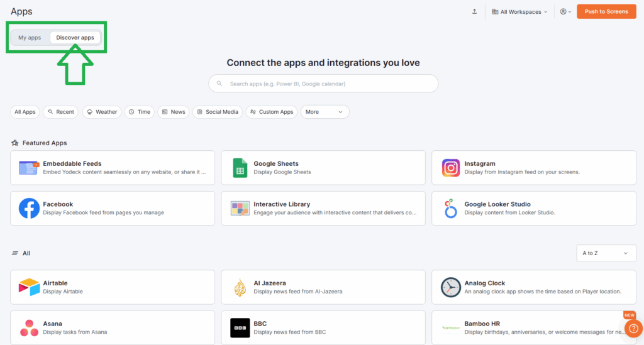Select the Discover apps tab
The width and height of the screenshot is (644, 345).
tap(75, 38)
